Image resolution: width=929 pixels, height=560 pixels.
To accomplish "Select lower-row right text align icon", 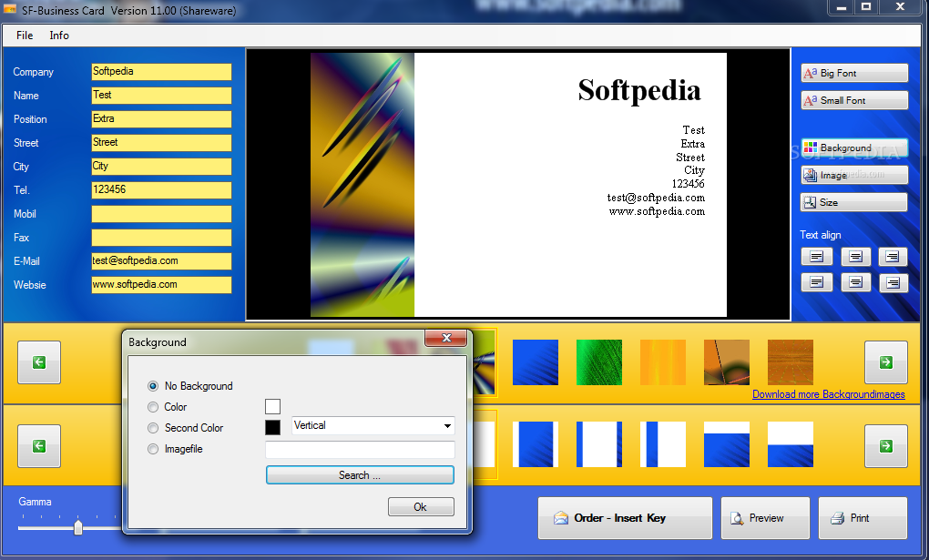I will pyautogui.click(x=893, y=282).
